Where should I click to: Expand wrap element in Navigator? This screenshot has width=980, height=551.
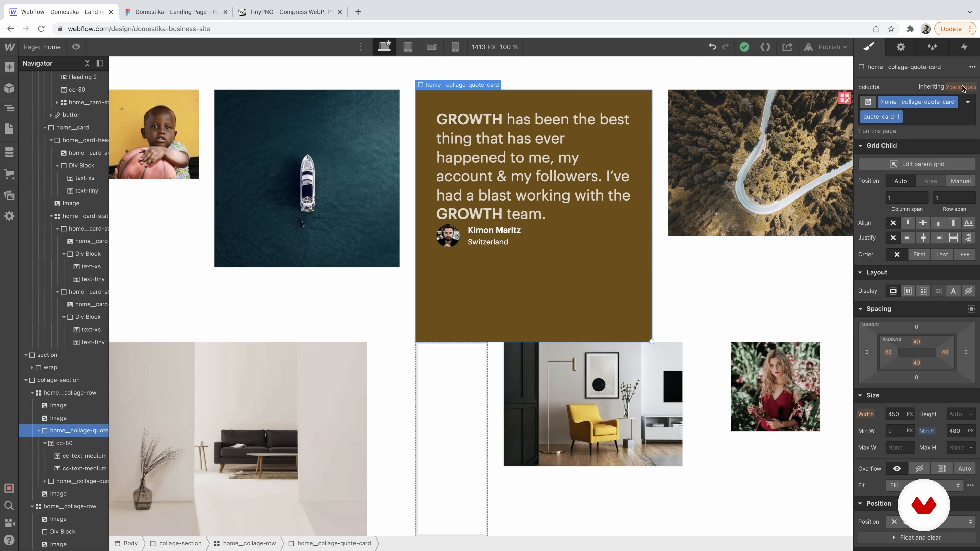tap(32, 367)
